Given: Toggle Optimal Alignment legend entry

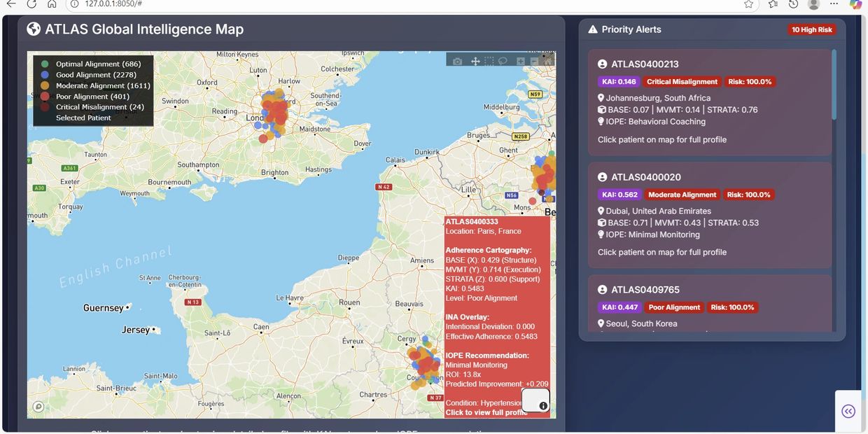Looking at the screenshot, I should (98, 64).
